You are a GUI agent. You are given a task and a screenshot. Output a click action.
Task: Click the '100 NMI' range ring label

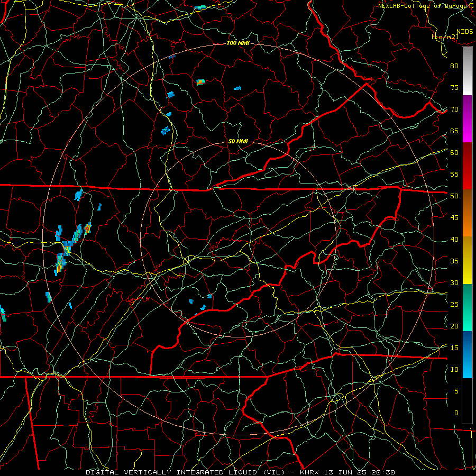[238, 43]
